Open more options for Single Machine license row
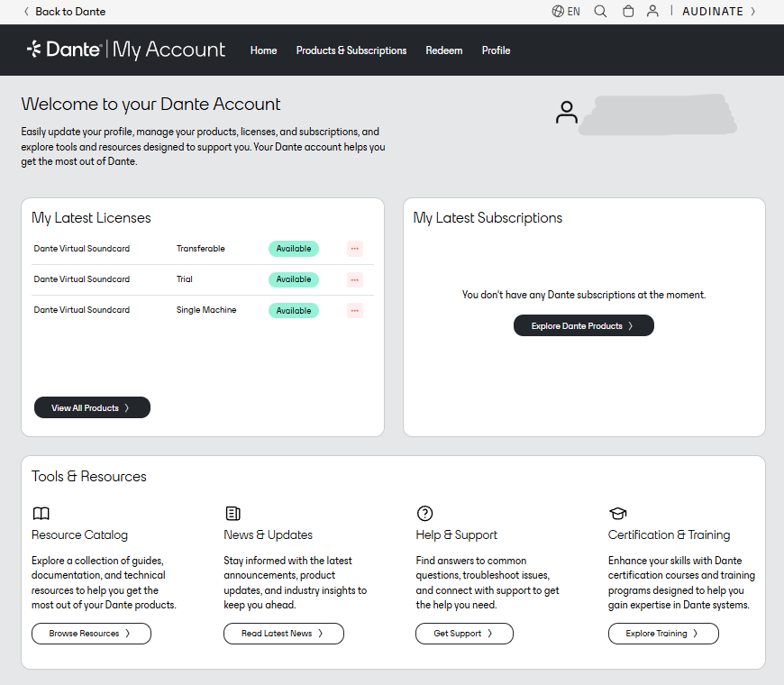784x685 pixels. [x=354, y=310]
